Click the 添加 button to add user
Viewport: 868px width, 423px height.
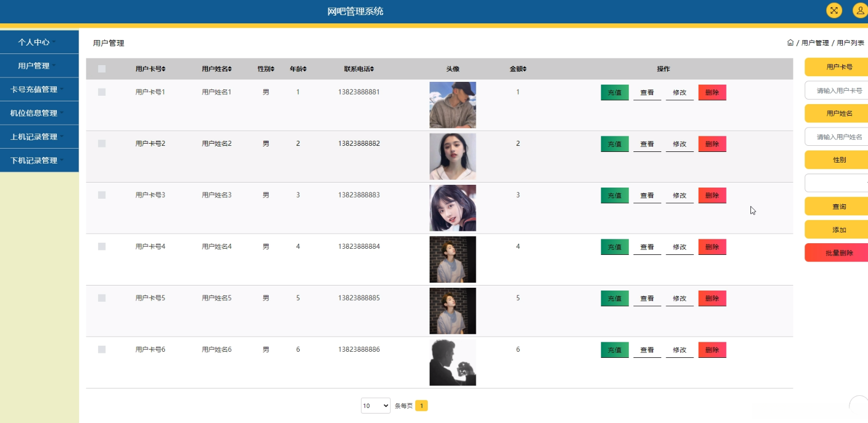click(836, 229)
